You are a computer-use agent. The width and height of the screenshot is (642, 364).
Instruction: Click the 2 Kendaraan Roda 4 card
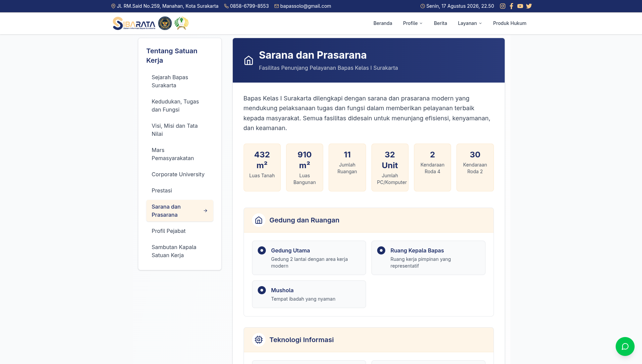point(432,168)
